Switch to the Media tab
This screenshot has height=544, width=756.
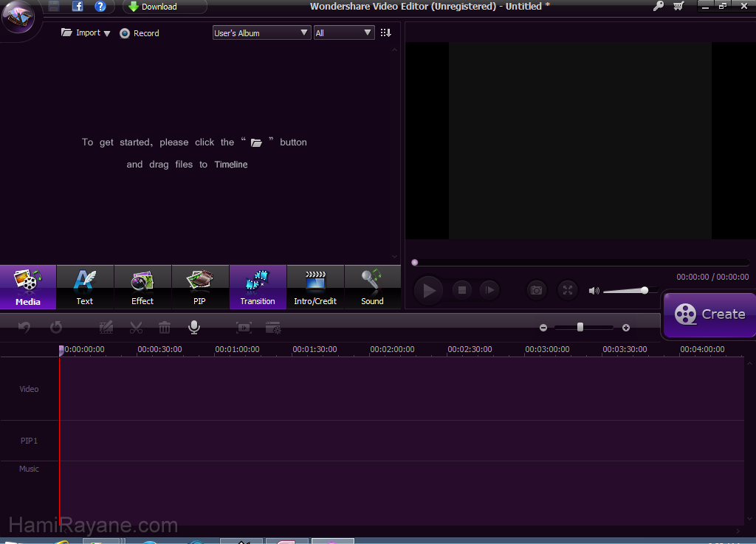click(28, 287)
